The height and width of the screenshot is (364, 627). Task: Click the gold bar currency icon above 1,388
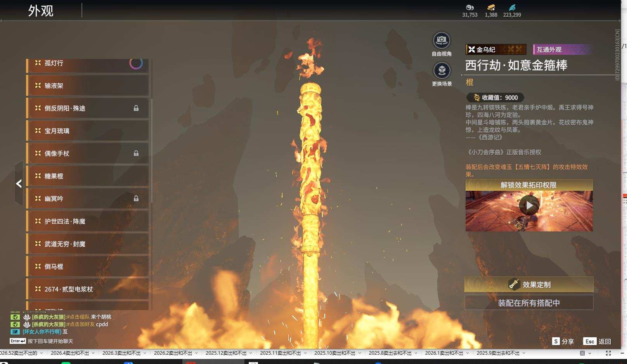coord(491,7)
